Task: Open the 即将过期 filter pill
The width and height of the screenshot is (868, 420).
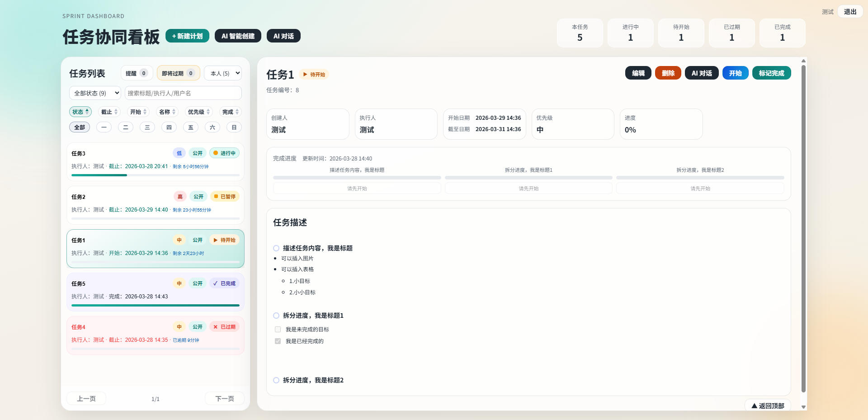Action: [178, 73]
